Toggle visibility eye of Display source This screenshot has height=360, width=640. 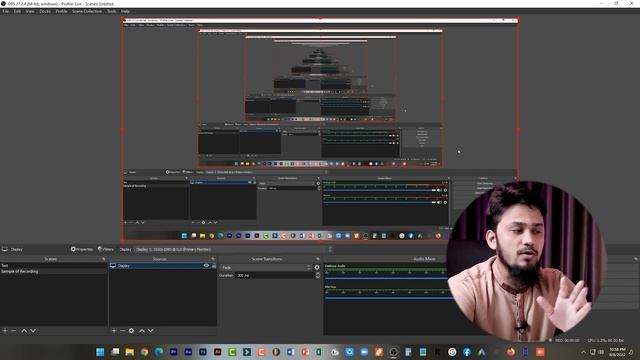(206, 266)
